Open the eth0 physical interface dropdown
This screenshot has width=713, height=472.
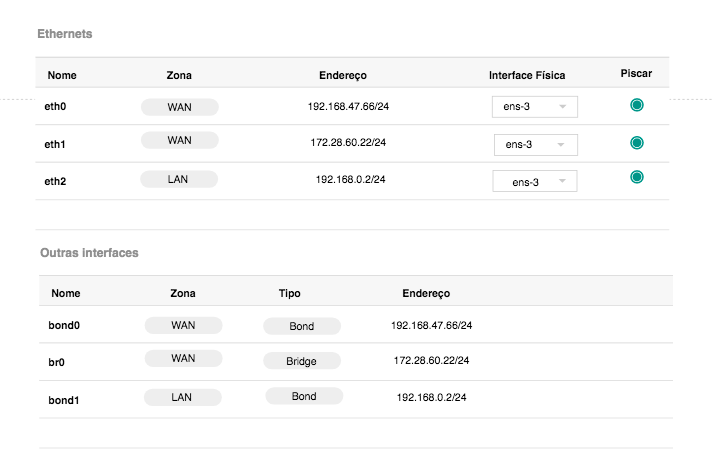[x=535, y=107]
